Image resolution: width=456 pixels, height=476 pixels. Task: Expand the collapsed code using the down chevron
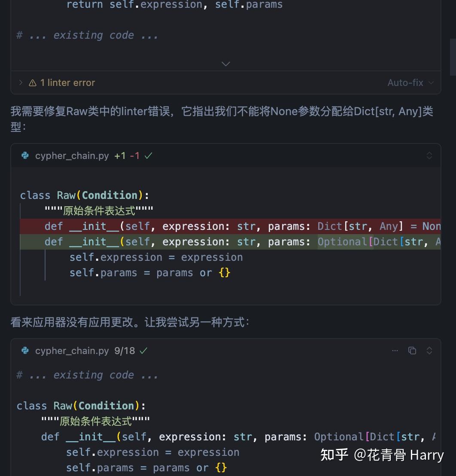[226, 64]
